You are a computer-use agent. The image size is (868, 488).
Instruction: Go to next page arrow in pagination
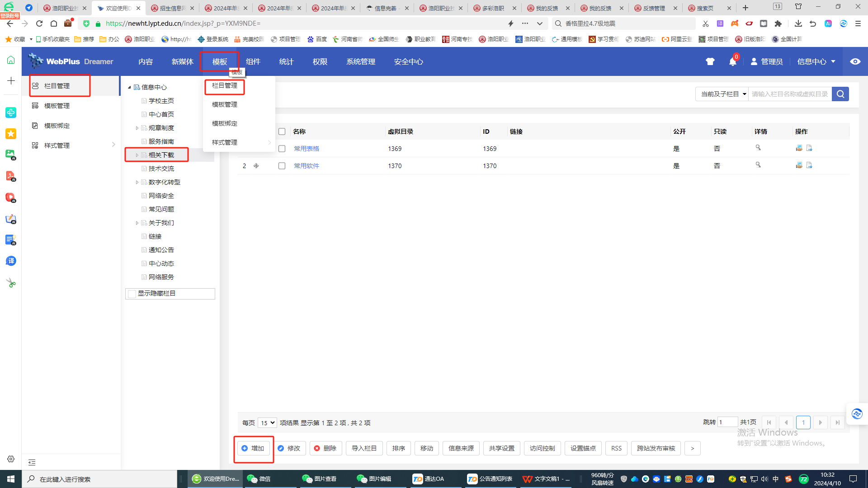(x=820, y=422)
